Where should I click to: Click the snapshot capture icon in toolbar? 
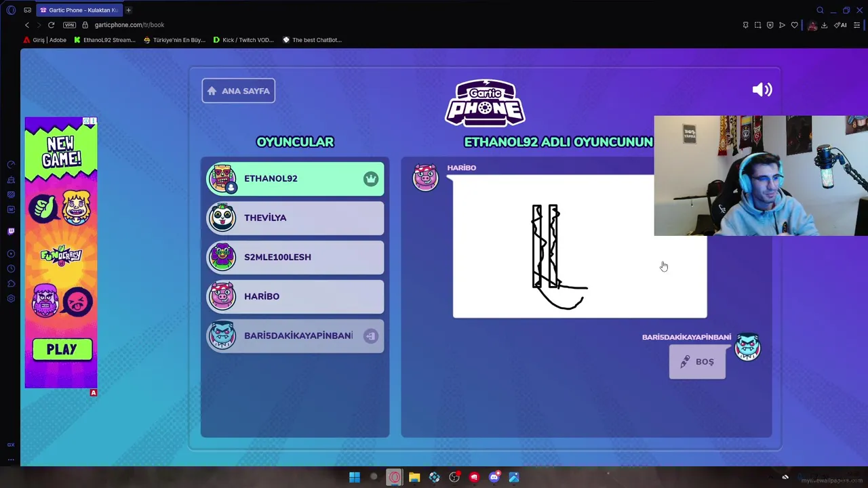coord(757,25)
